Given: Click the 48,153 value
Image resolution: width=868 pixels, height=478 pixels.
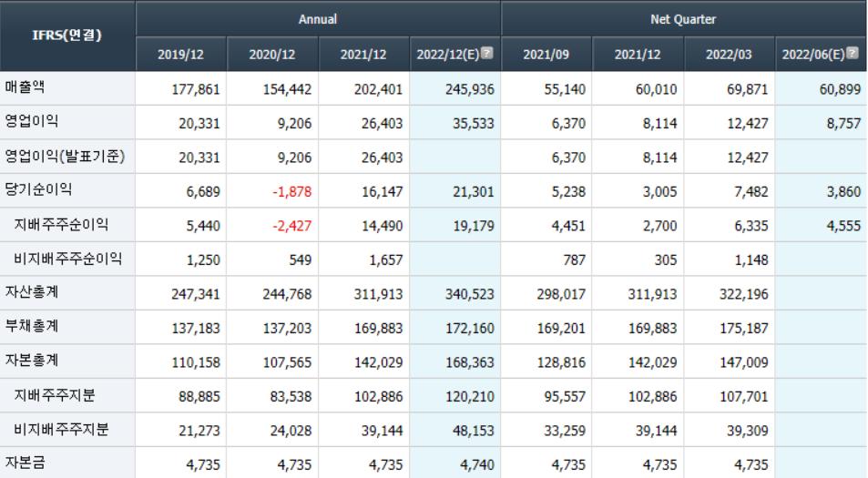Looking at the screenshot, I should click(x=474, y=431).
